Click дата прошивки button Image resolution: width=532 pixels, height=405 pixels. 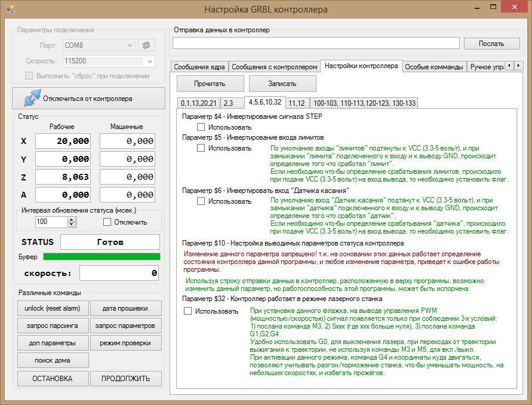125,308
